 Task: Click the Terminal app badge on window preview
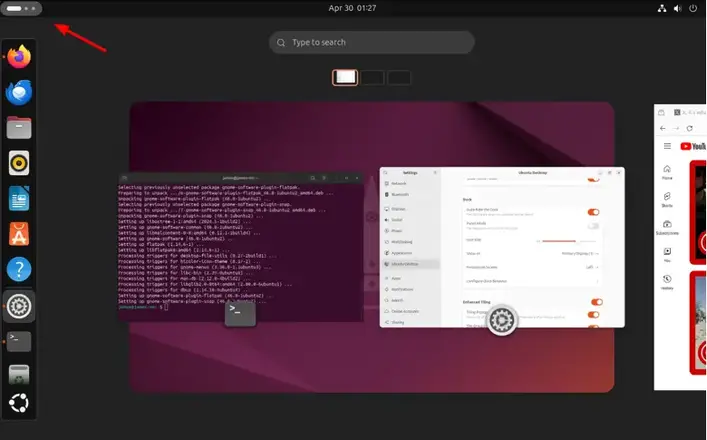[x=240, y=313]
